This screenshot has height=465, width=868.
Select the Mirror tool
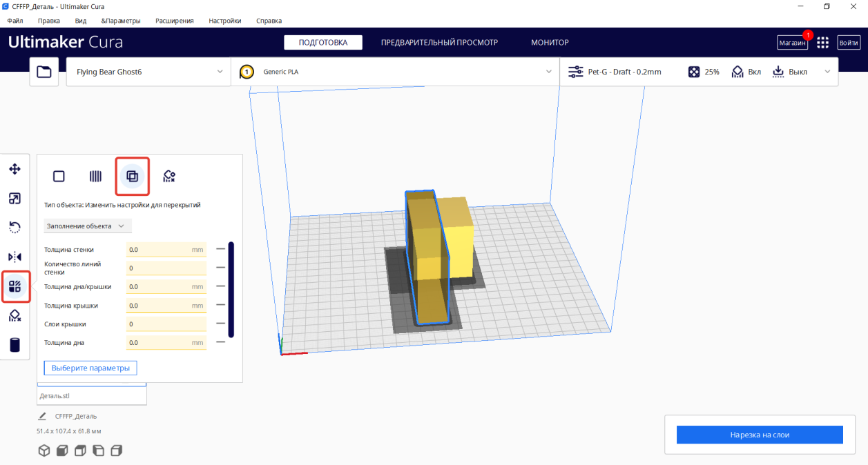(15, 257)
